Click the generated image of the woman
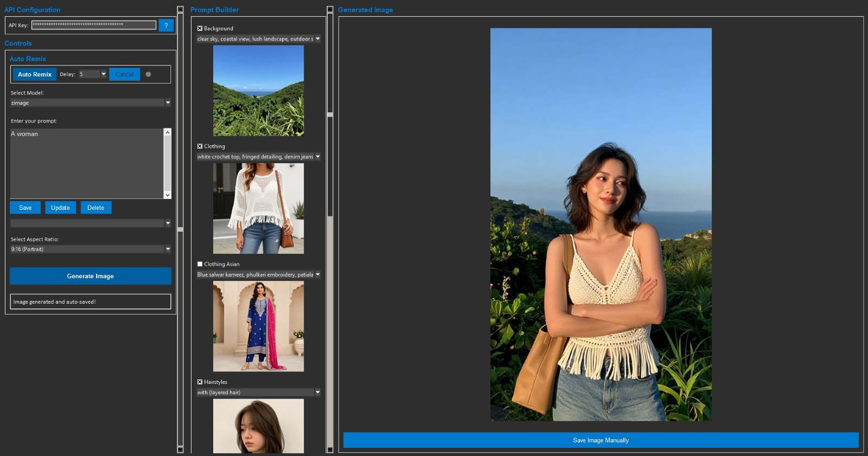 [601, 224]
